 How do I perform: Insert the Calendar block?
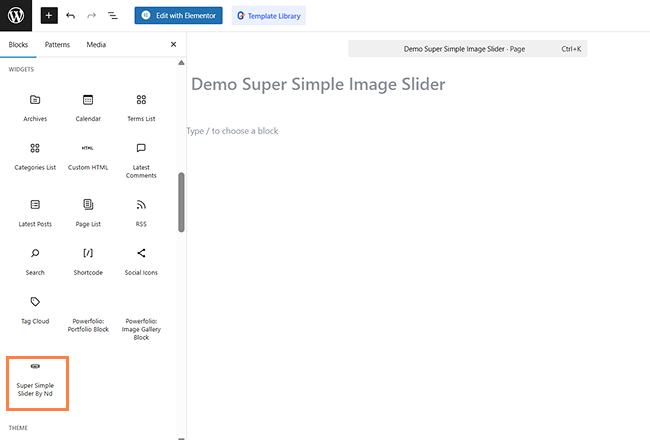88,107
